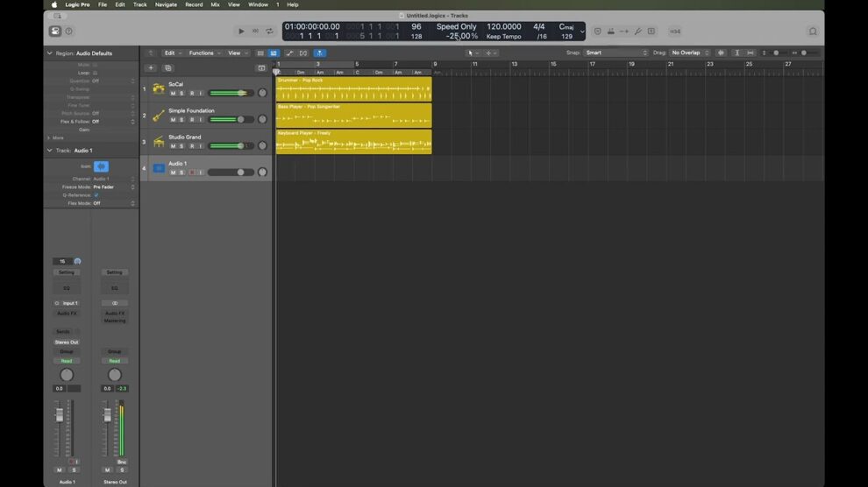Start playback with the Play button
Viewport: 868px width, 487px height.
[x=241, y=31]
